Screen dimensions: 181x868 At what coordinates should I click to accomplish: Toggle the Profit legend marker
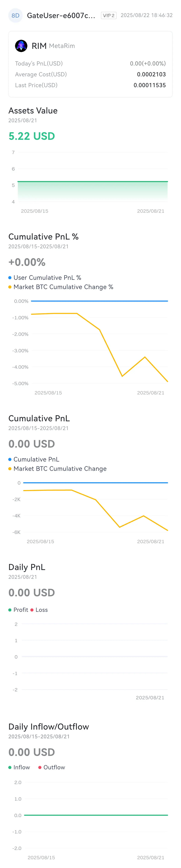click(x=10, y=610)
